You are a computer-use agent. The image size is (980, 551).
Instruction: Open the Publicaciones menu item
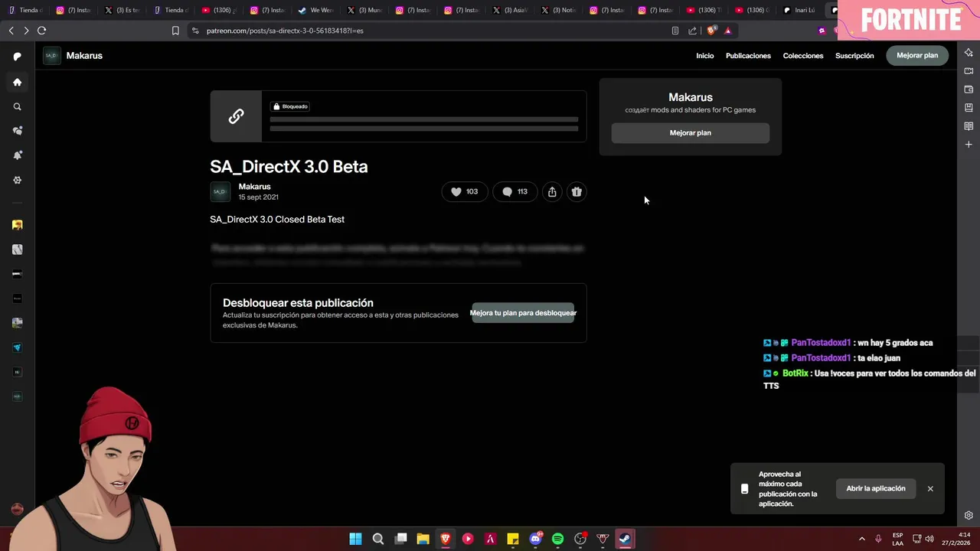pyautogui.click(x=748, y=56)
